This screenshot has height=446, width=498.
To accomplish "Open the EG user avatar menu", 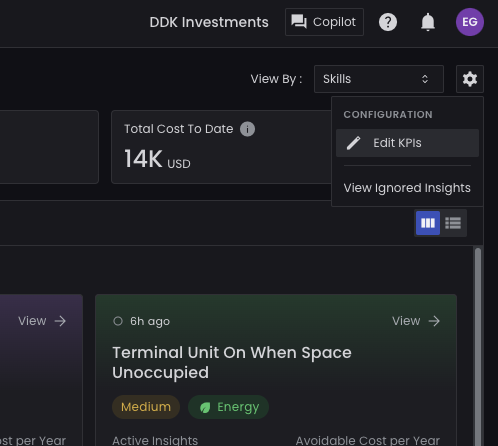I will (x=470, y=22).
